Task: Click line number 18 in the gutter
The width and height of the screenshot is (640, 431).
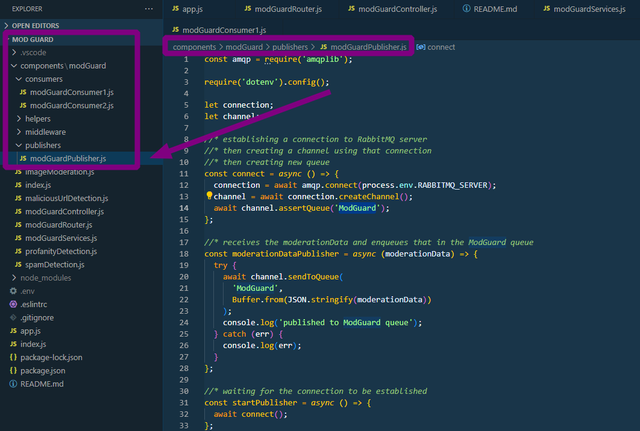Action: click(x=184, y=254)
